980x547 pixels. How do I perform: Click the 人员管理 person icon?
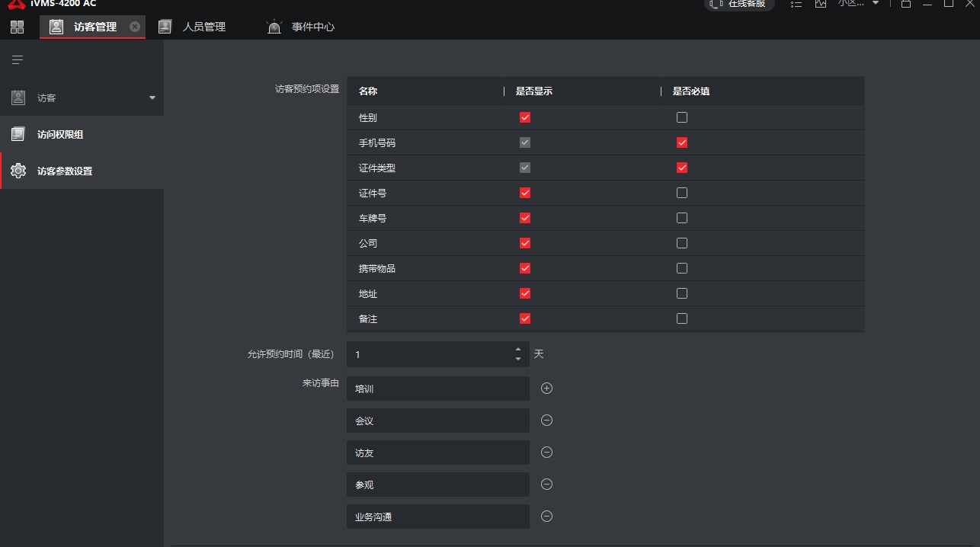pyautogui.click(x=165, y=27)
